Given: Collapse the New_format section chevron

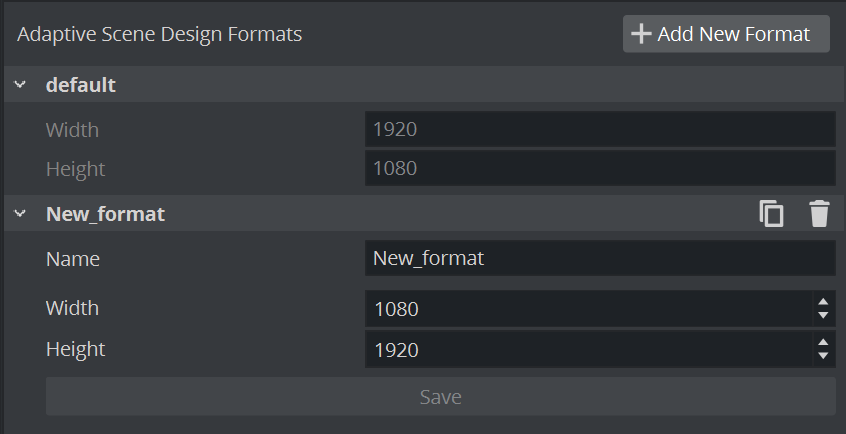Looking at the screenshot, I should [x=20, y=214].
